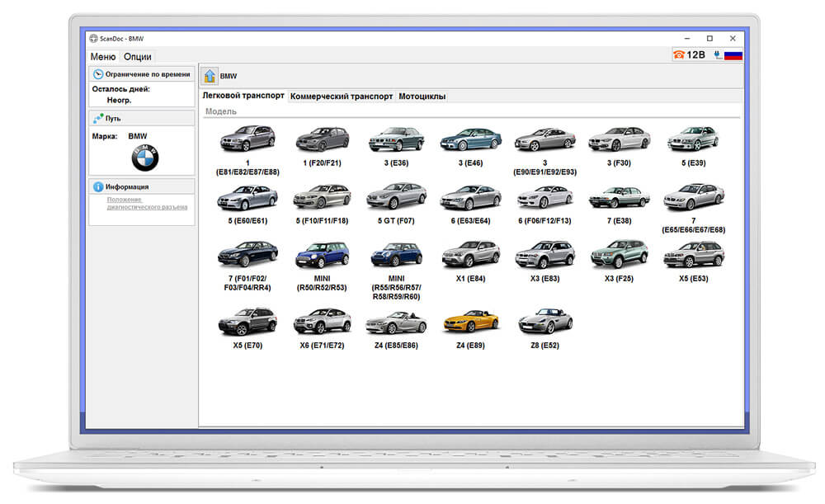Click the Осталось дней text

(121, 89)
